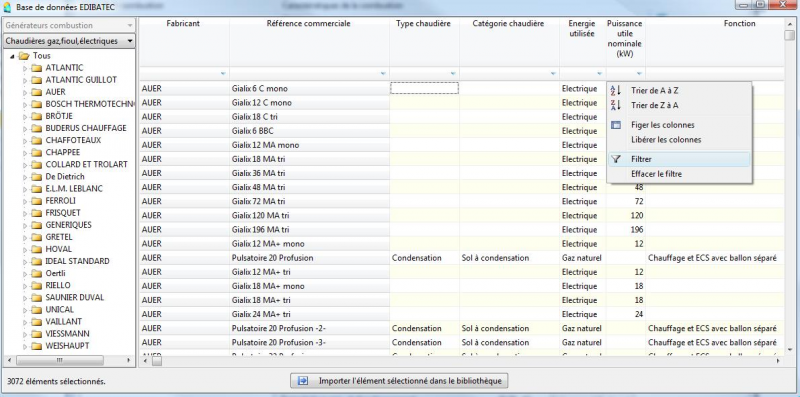This screenshot has height=397, width=800.
Task: Click the freeze columns icon
Action: coord(616,125)
